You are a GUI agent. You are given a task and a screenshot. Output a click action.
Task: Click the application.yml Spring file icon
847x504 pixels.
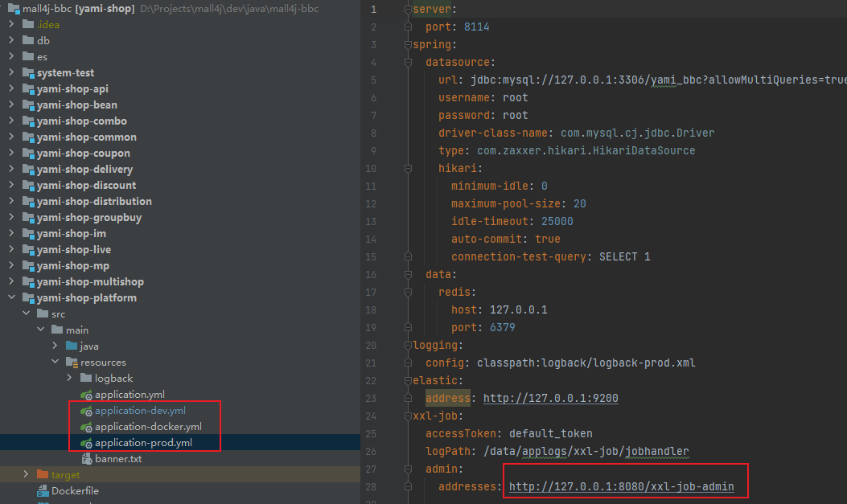pyautogui.click(x=87, y=395)
